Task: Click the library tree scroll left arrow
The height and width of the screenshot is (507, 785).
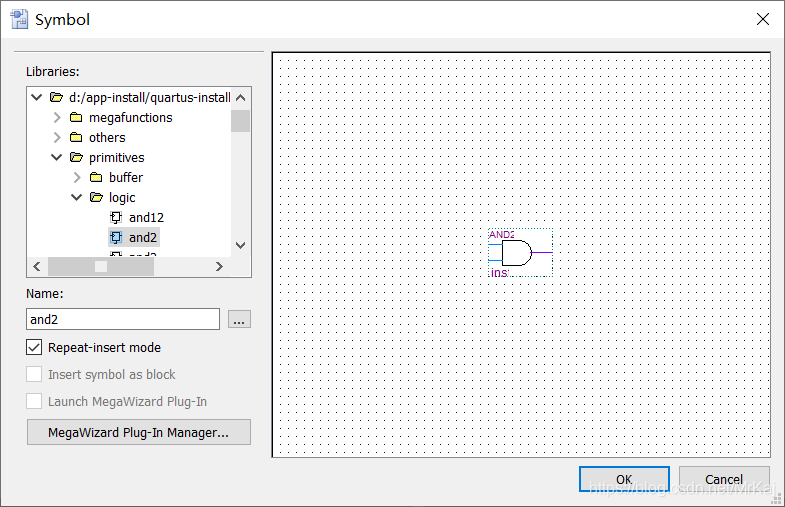Action: pyautogui.click(x=37, y=267)
